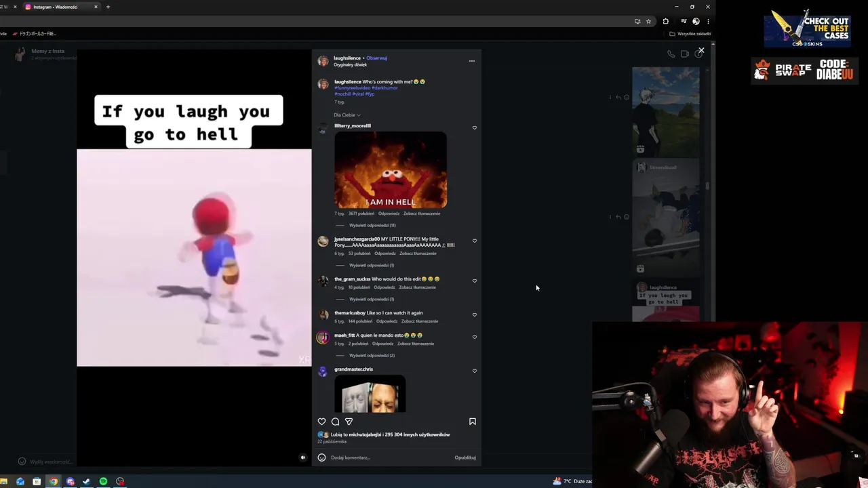Viewport: 868px width, 488px height.
Task: Like grandmaster.chris's comment
Action: coord(475,371)
